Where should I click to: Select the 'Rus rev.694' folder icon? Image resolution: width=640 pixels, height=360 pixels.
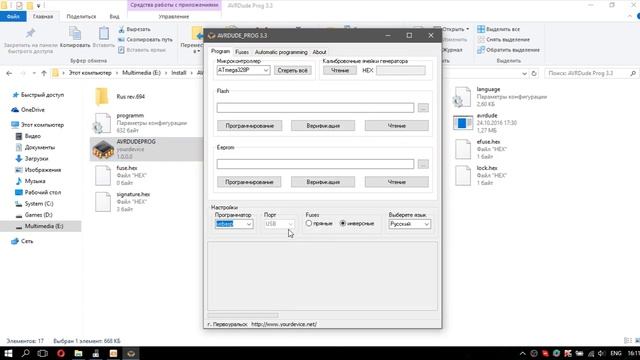tap(102, 97)
